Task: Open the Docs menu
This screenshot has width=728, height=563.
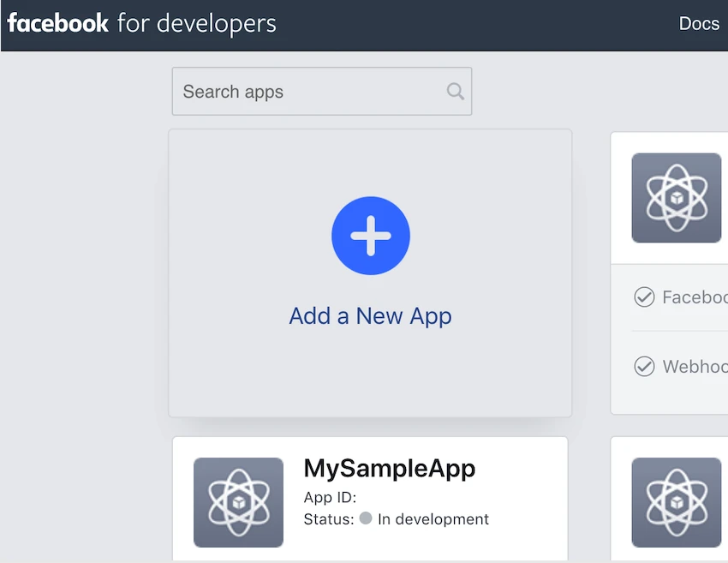Action: 699,23
